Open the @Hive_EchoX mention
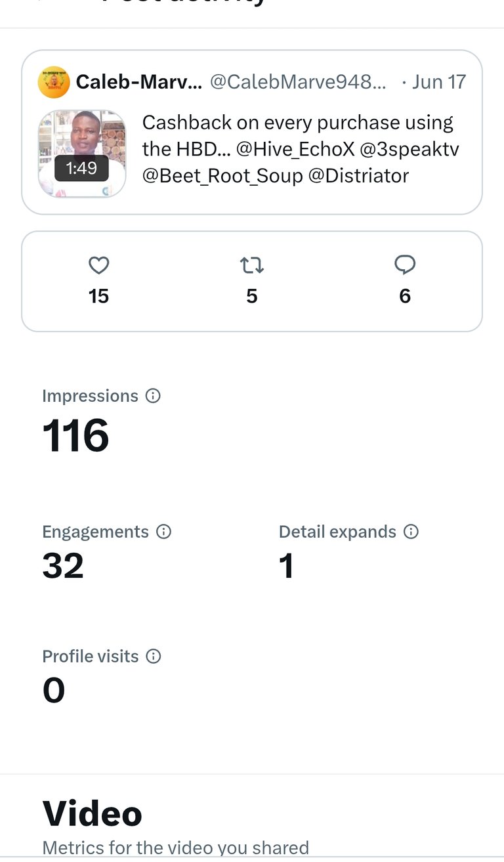The height and width of the screenshot is (862, 504). tap(295, 149)
